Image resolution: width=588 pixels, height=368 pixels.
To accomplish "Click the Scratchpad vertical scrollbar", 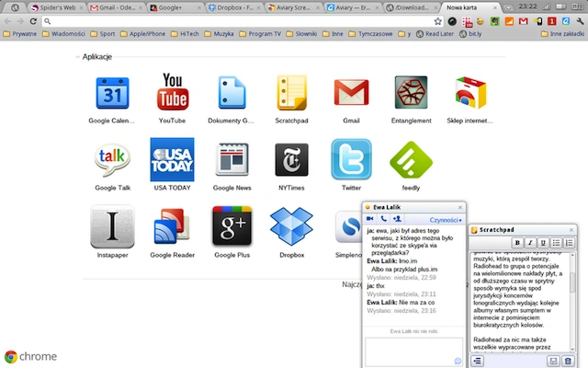I will click(x=572, y=303).
